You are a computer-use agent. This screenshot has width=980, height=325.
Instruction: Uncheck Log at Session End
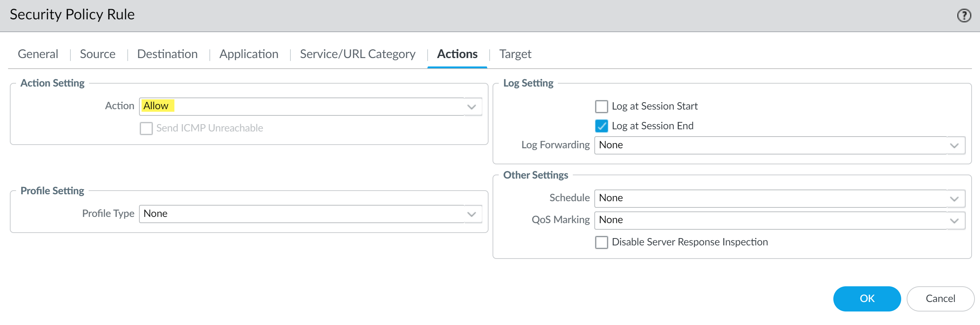pos(601,126)
